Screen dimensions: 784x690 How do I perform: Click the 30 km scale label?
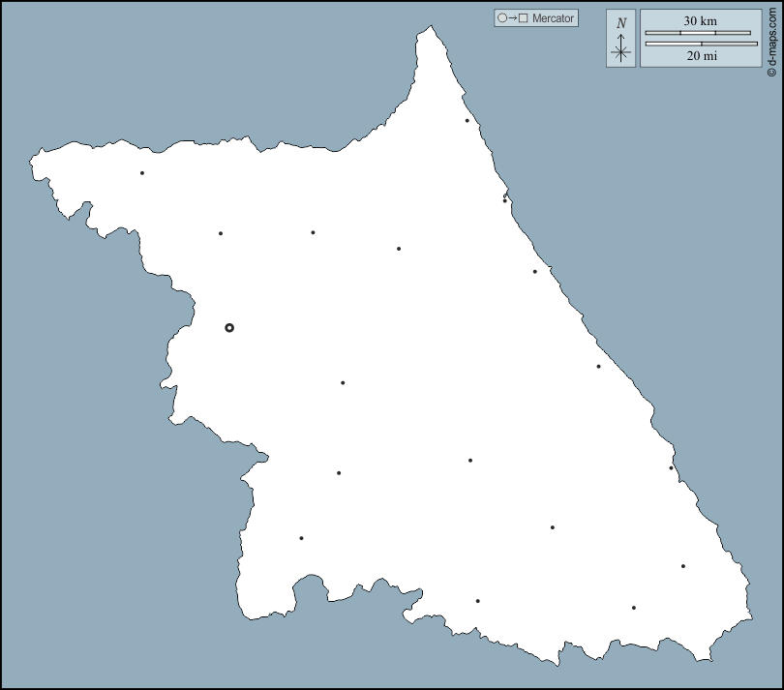700,21
